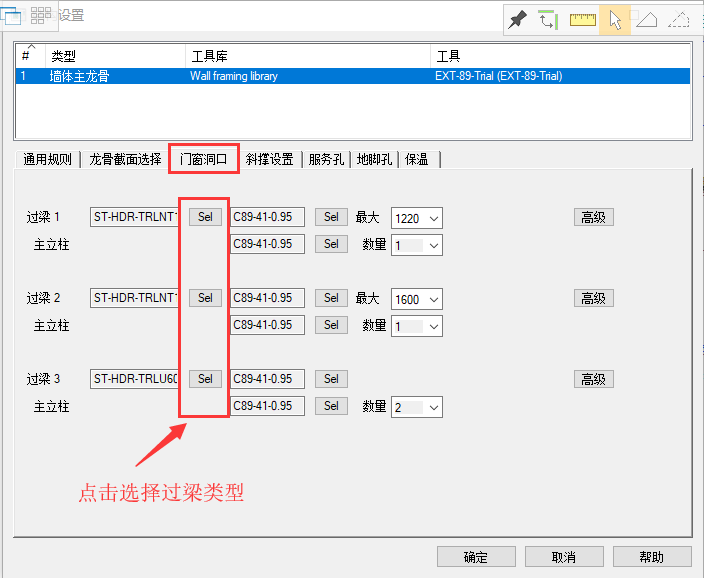Click the solid triangle shape icon
The width and height of the screenshot is (704, 578).
[x=647, y=20]
